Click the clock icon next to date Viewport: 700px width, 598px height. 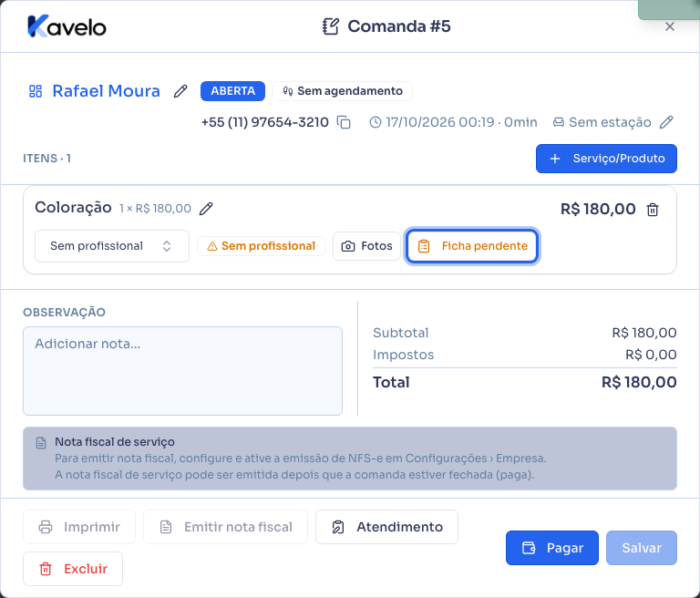click(x=376, y=122)
